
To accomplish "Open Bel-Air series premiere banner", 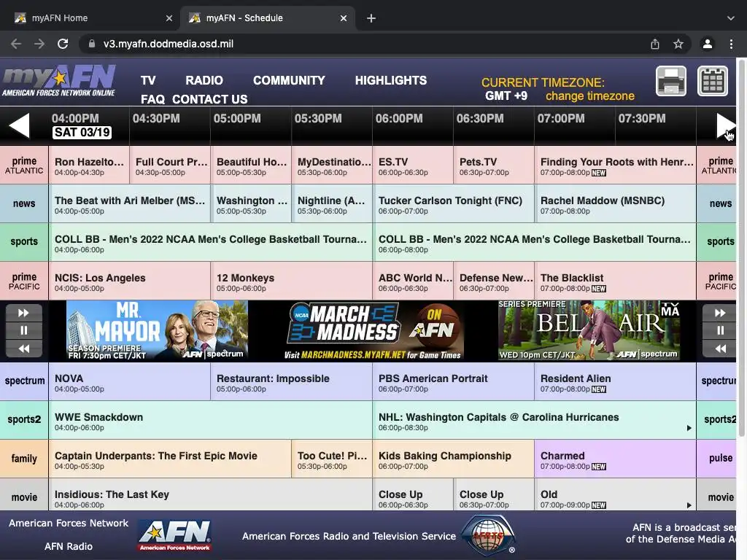I will point(589,330).
